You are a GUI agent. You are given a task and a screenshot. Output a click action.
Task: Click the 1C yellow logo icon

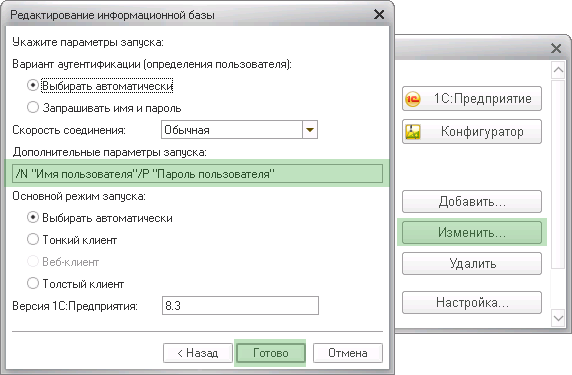tap(413, 99)
